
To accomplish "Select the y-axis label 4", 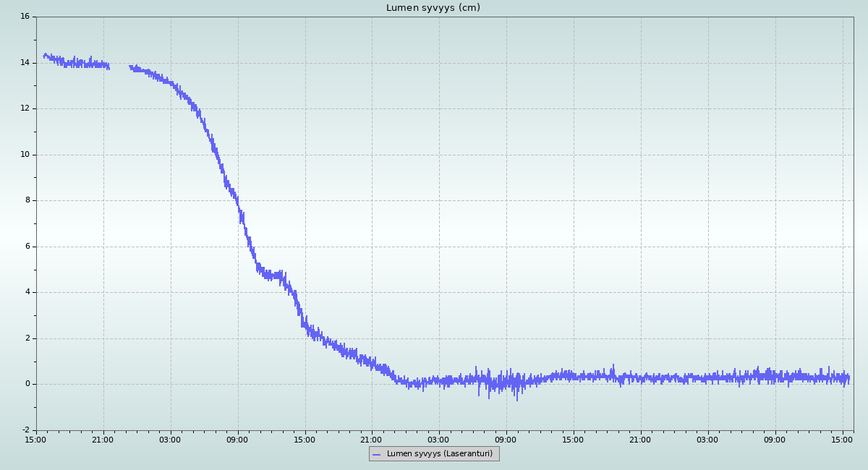I will pos(27,292).
